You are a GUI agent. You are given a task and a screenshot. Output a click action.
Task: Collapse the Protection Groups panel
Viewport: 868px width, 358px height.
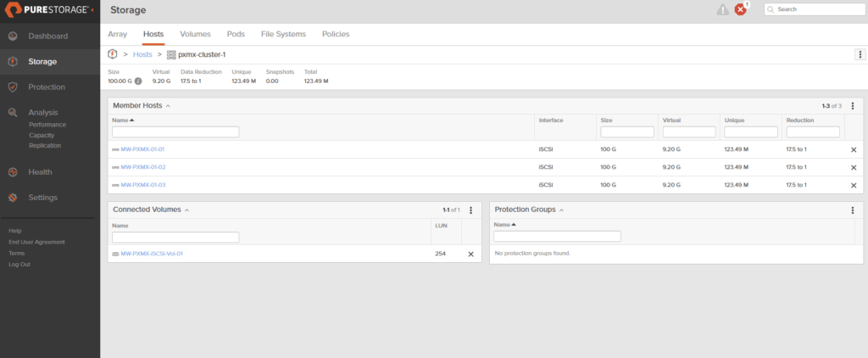click(561, 210)
